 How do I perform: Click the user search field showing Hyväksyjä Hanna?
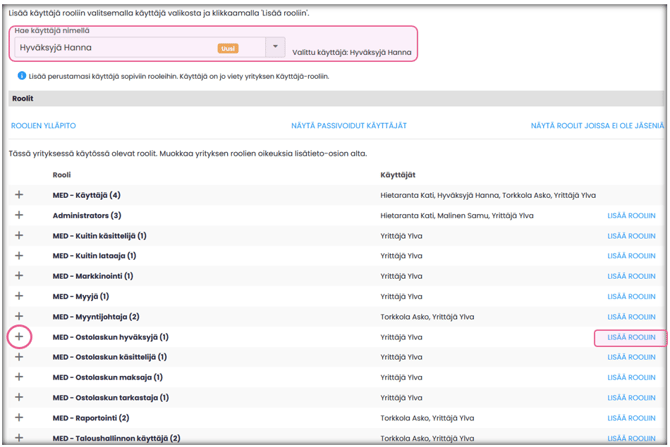pyautogui.click(x=110, y=47)
